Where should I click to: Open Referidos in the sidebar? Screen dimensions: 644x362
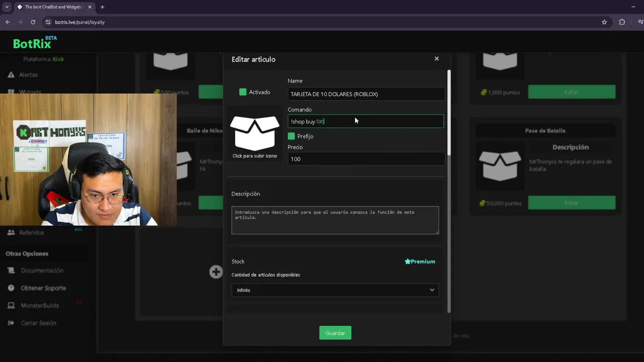pyautogui.click(x=31, y=233)
